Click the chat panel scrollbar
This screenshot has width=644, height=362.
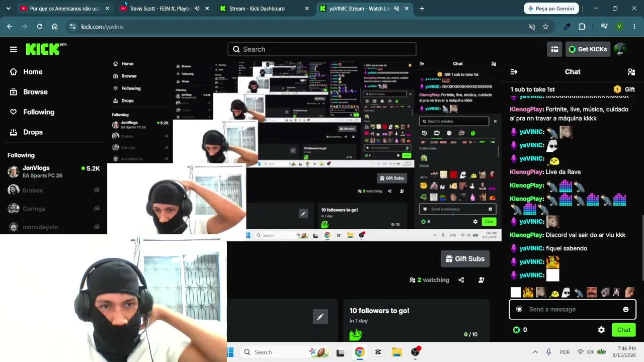[642, 247]
